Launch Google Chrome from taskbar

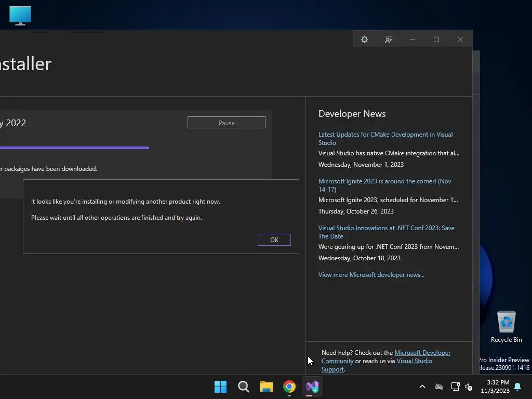coord(289,387)
